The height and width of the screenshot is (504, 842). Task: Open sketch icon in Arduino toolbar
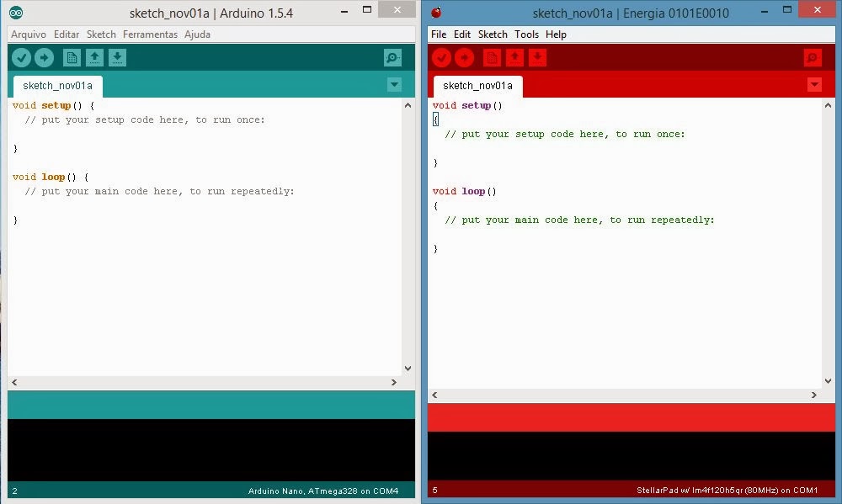click(x=94, y=57)
